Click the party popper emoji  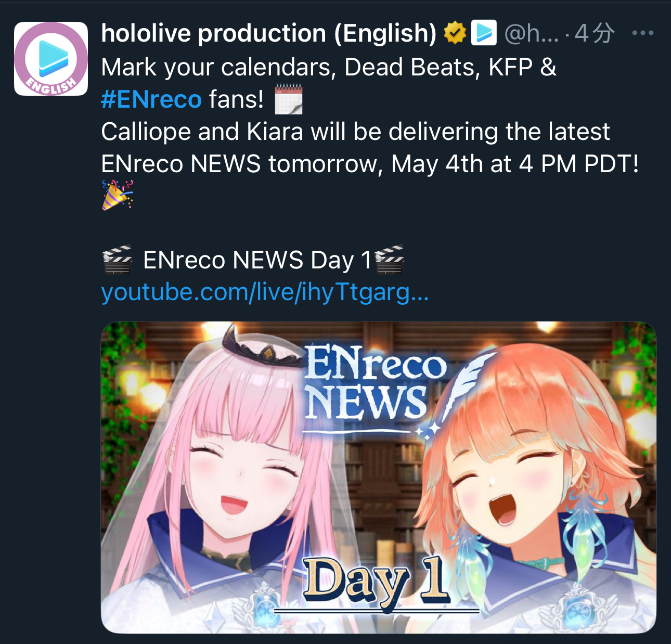(x=117, y=195)
